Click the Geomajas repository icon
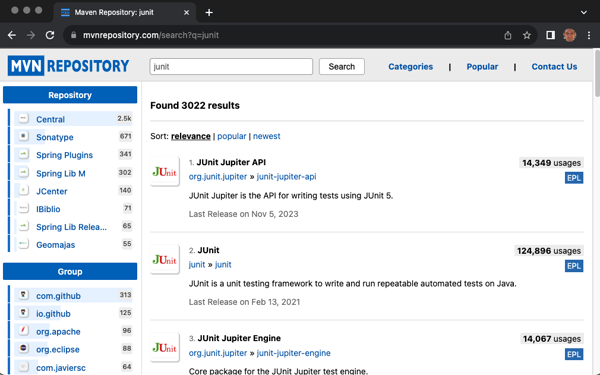The image size is (600, 375). coord(24,244)
